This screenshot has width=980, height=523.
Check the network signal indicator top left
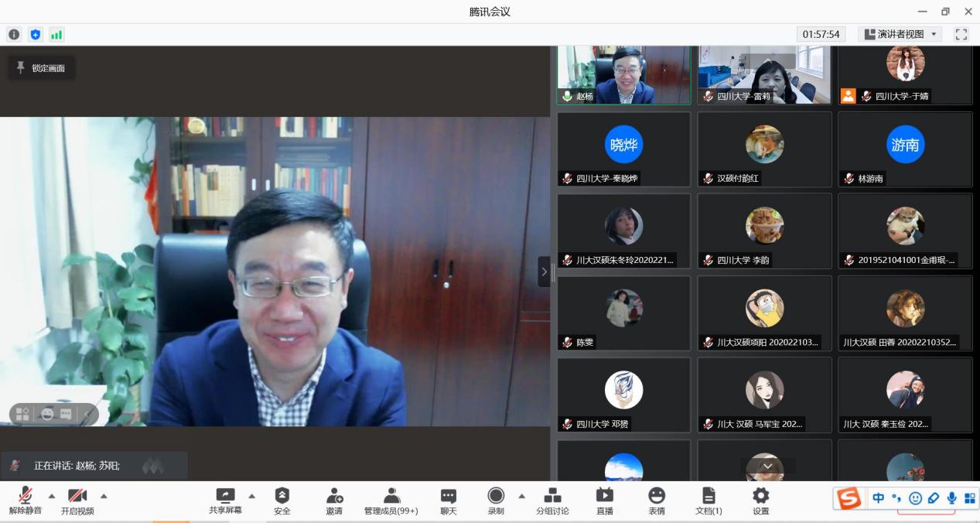pyautogui.click(x=55, y=34)
